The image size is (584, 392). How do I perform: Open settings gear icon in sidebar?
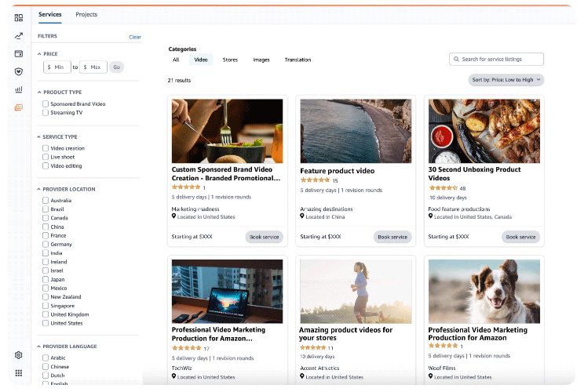[x=19, y=355]
